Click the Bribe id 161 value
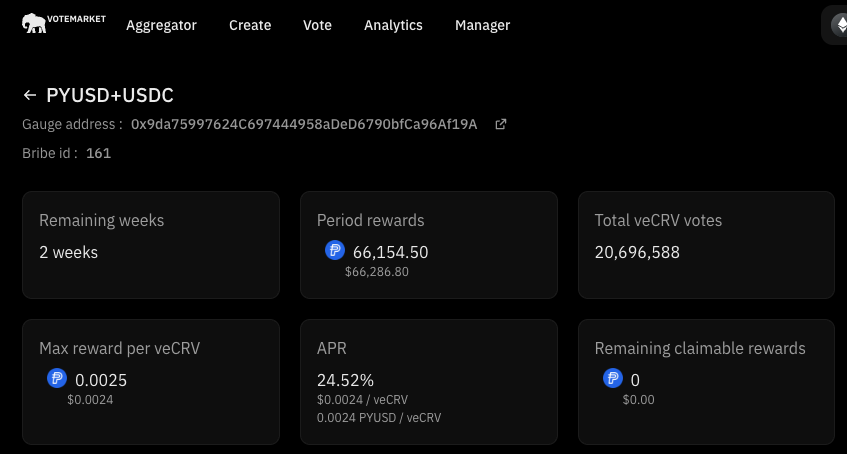This screenshot has width=847, height=454. pyautogui.click(x=98, y=153)
